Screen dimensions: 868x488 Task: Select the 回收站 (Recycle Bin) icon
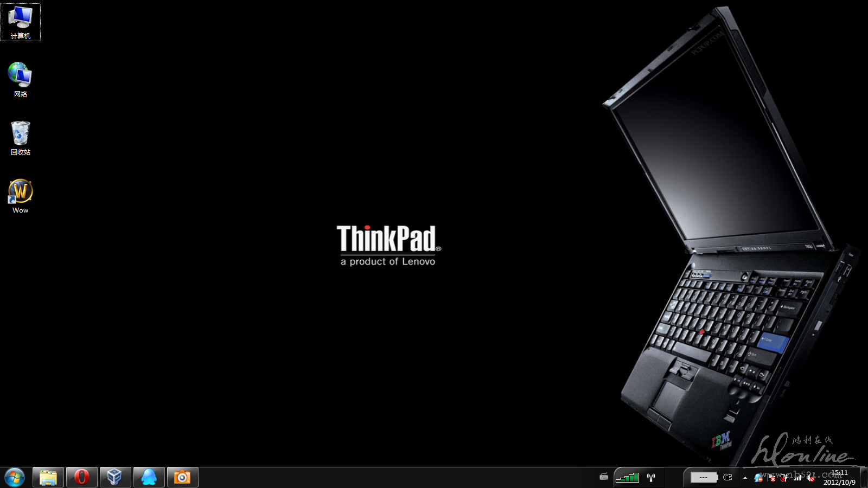tap(21, 138)
